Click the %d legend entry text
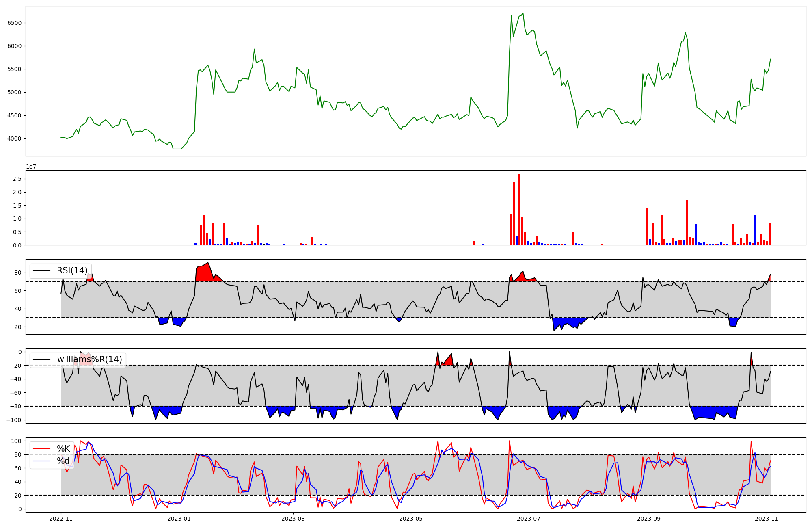 coord(63,461)
